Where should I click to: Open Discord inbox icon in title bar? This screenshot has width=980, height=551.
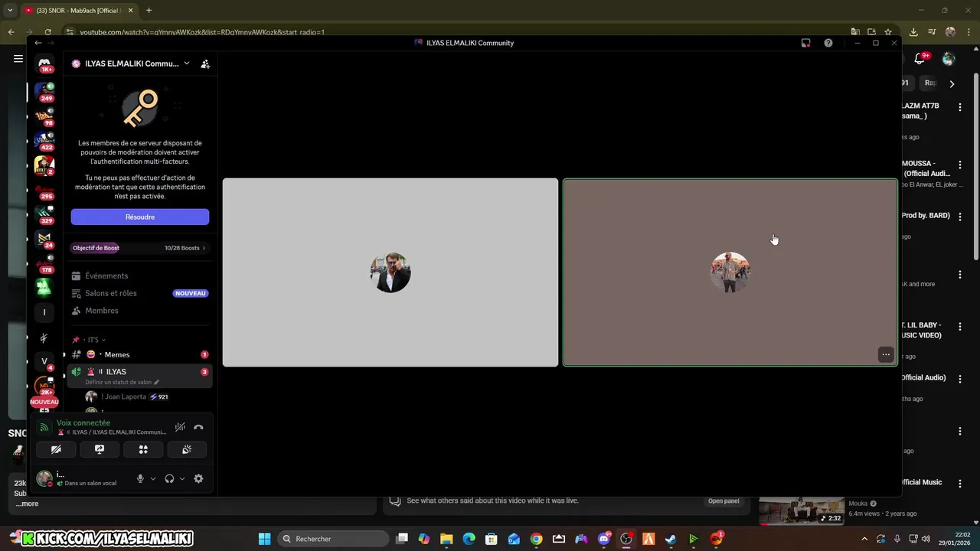pyautogui.click(x=806, y=43)
